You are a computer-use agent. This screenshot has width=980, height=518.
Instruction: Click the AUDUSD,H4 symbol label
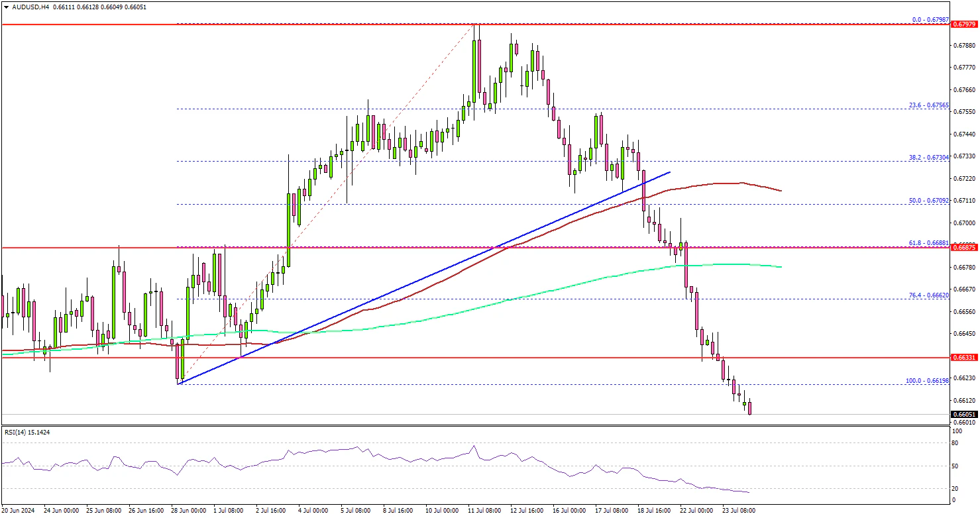tap(30, 6)
